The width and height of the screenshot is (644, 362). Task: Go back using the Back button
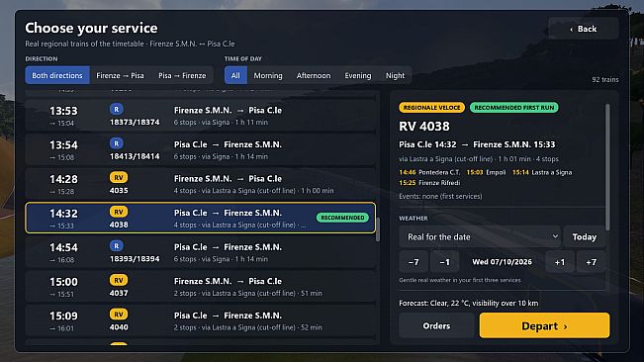click(x=584, y=29)
